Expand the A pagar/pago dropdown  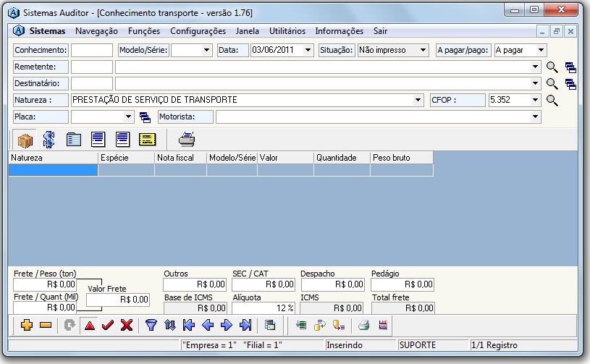541,50
